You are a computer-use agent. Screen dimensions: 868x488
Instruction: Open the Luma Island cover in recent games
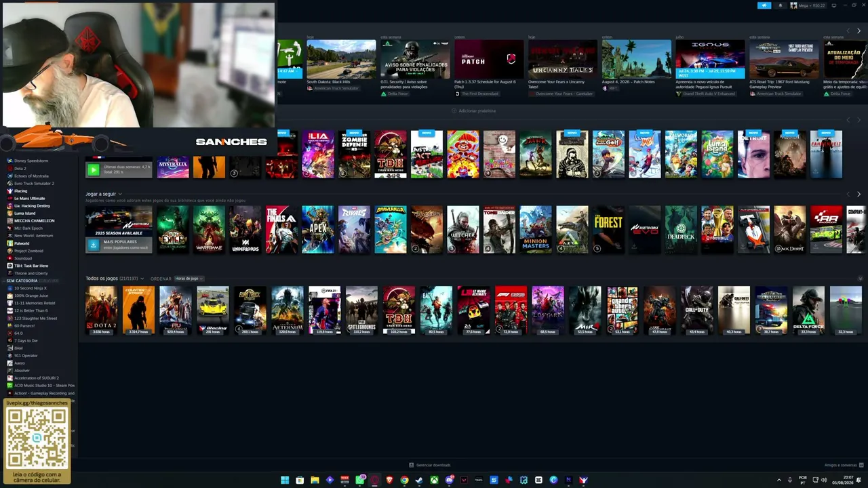(717, 155)
